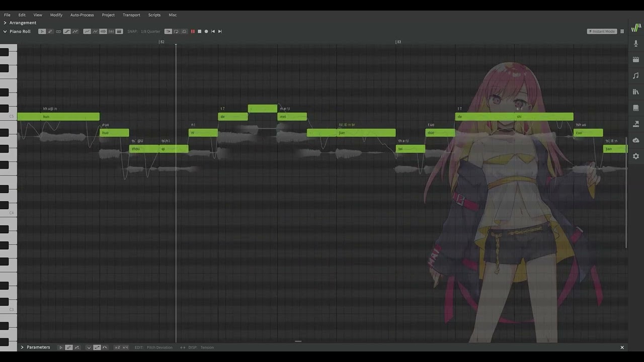The height and width of the screenshot is (362, 644).
Task: Click the Synthesizer V logo icon
Action: coord(636,27)
